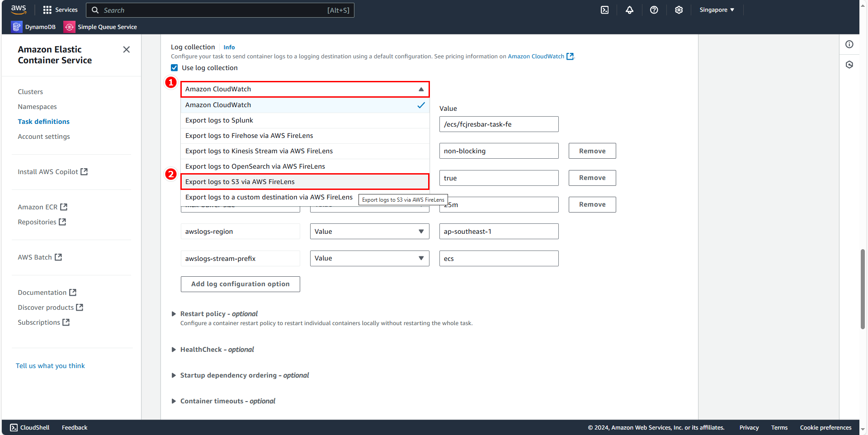This screenshot has width=868, height=435.
Task: Click the search magnifier icon
Action: (95, 10)
